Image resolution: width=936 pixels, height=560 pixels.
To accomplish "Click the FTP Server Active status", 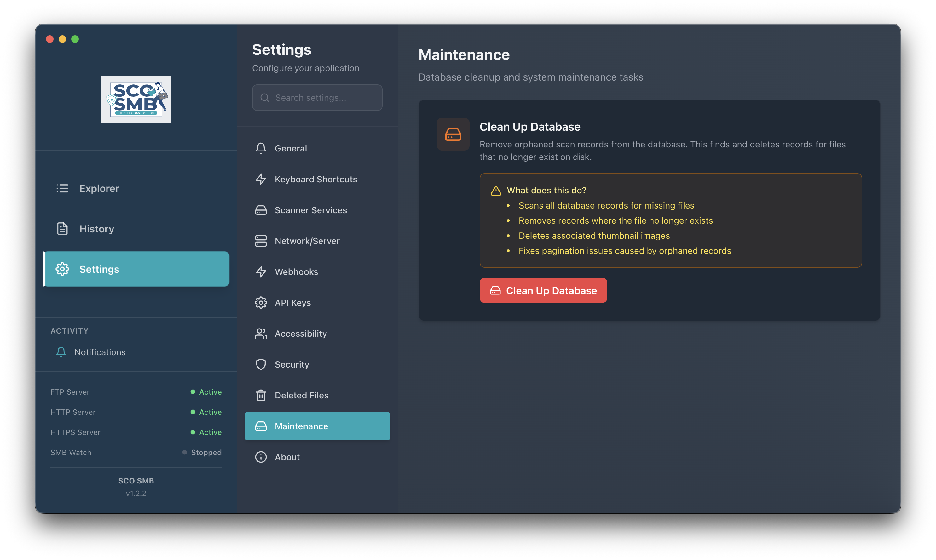I will (206, 392).
